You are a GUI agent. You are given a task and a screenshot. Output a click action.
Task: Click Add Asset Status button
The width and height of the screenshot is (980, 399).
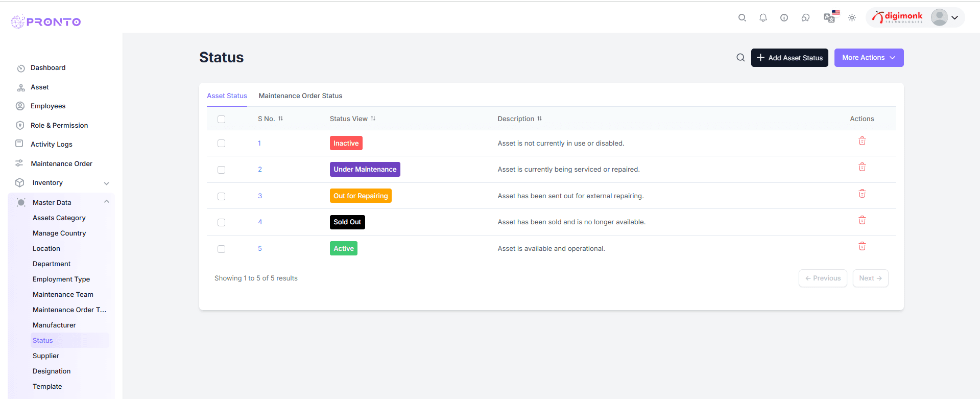(x=790, y=58)
